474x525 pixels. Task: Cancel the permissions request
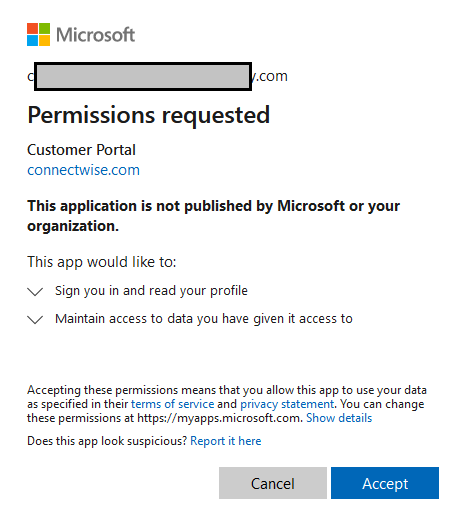click(273, 483)
